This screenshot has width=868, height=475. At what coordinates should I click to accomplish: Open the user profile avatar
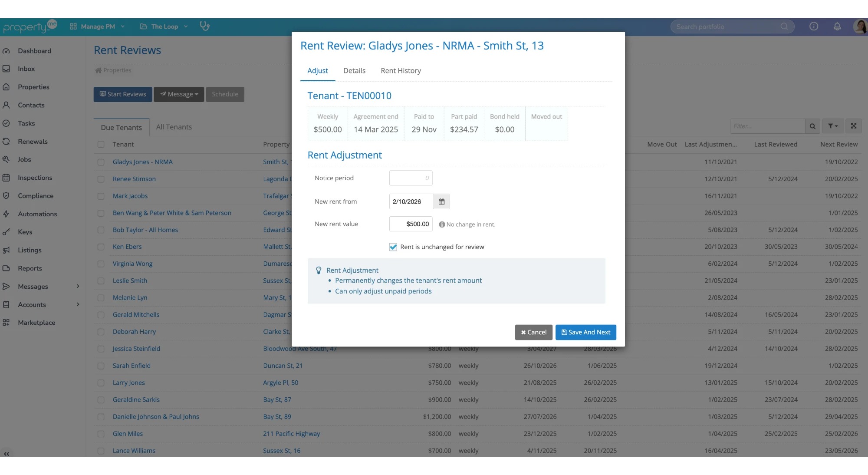point(860,26)
